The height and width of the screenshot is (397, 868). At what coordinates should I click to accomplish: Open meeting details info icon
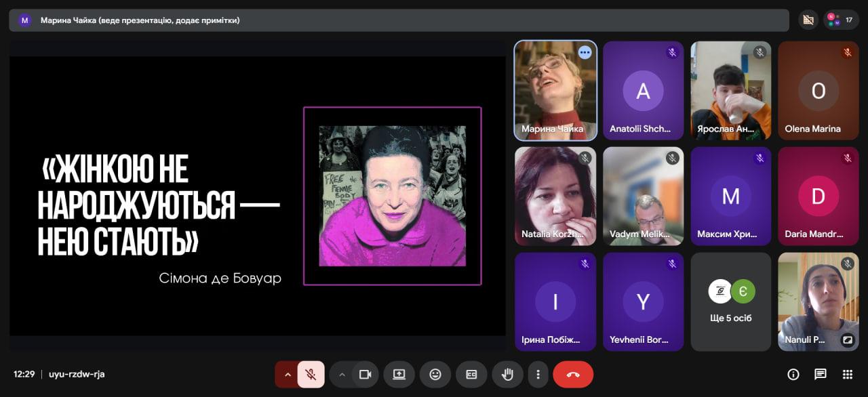(x=793, y=375)
